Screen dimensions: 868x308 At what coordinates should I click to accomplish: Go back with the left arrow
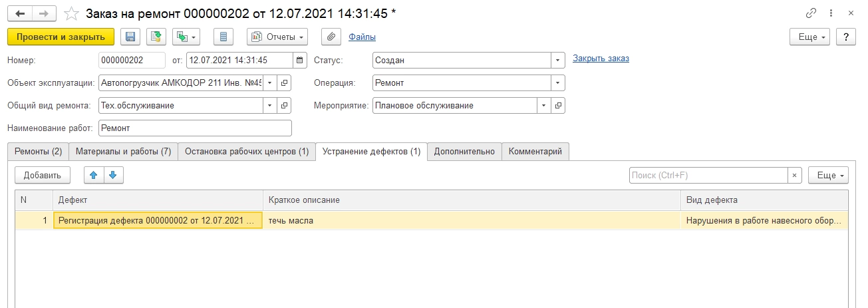(x=20, y=13)
